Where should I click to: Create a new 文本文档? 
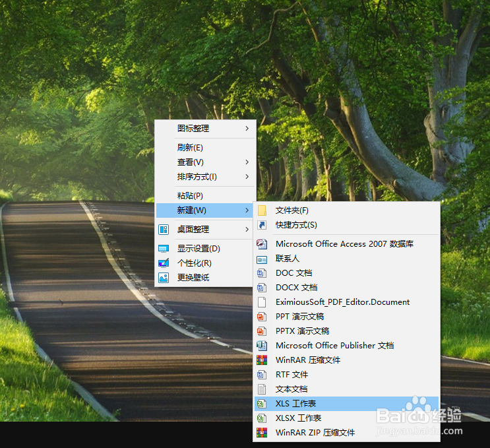click(x=347, y=389)
